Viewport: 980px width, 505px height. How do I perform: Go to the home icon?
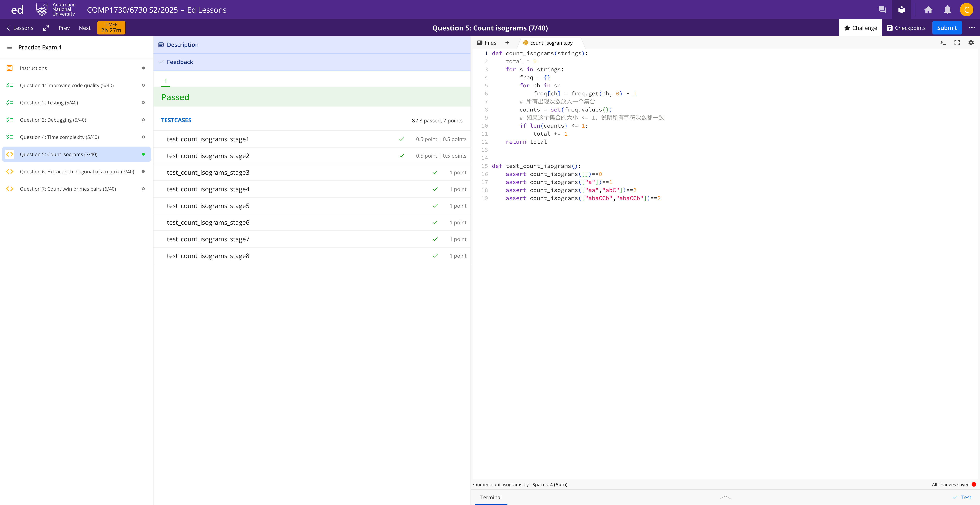coord(928,10)
